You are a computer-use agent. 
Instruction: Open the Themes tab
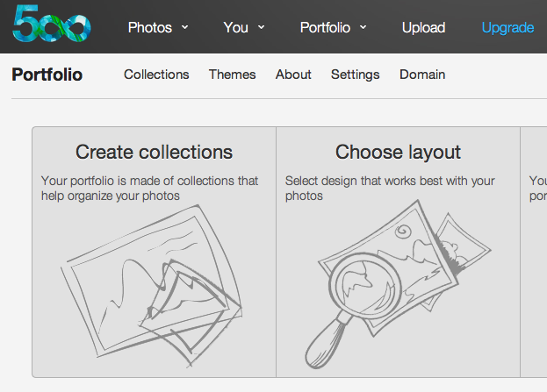(232, 75)
